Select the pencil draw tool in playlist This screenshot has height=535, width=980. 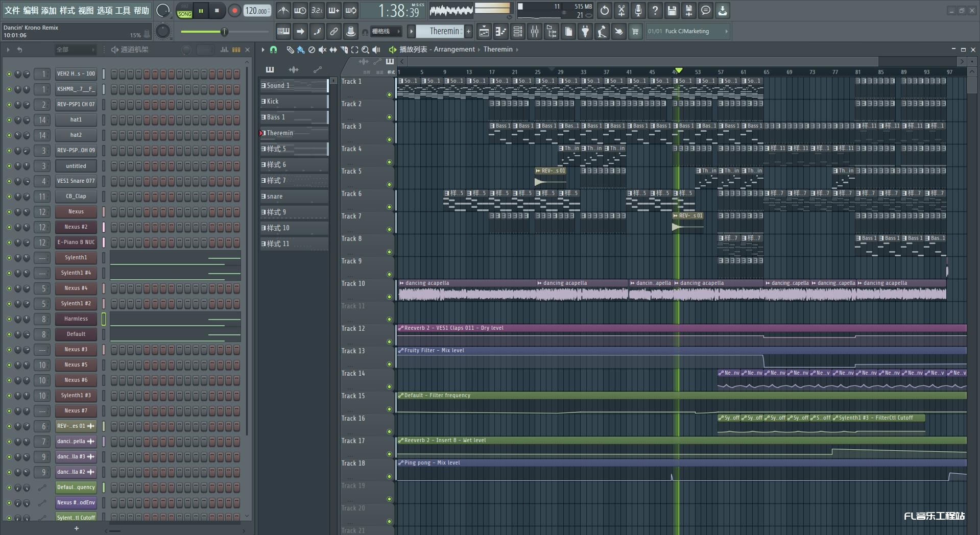pyautogui.click(x=290, y=50)
